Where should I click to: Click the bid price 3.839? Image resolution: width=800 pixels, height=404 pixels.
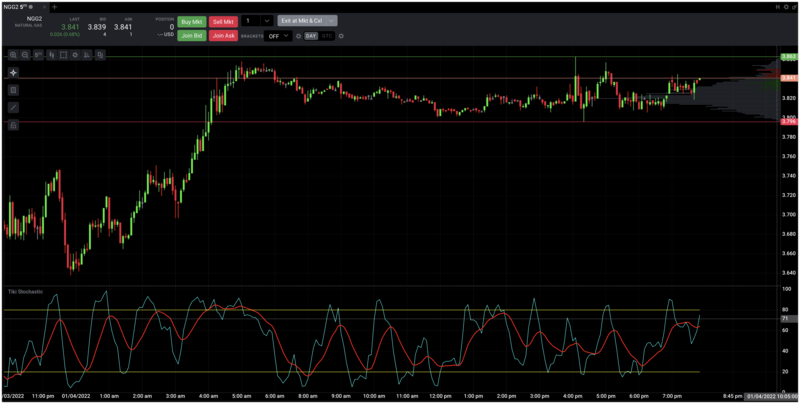pyautogui.click(x=96, y=27)
